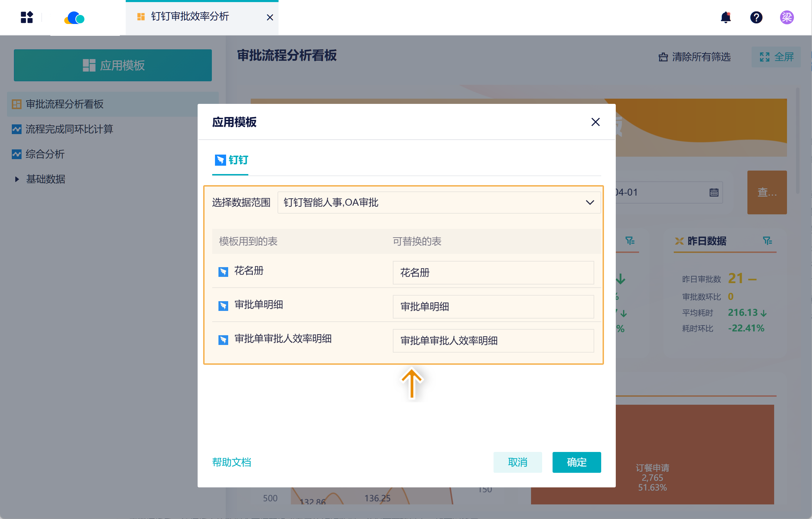Viewport: 812px width, 519px height.
Task: Select 审批流程分析看板 in the sidebar
Action: point(113,104)
